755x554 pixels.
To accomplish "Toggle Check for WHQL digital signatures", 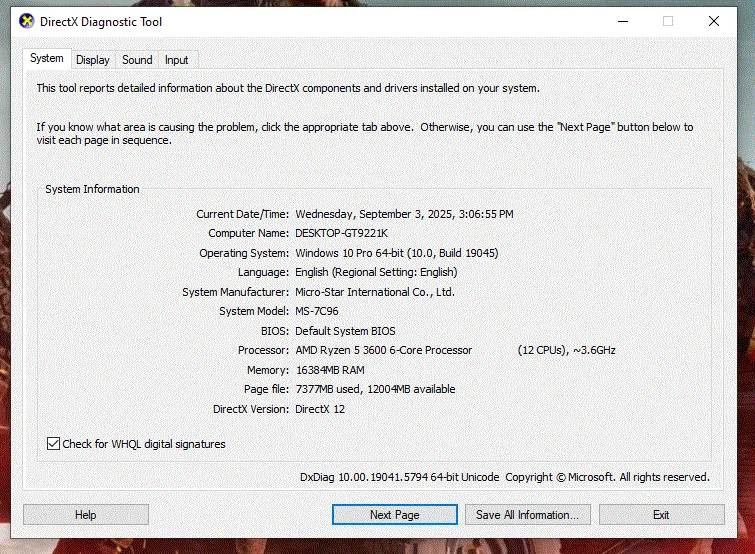I will click(x=136, y=444).
